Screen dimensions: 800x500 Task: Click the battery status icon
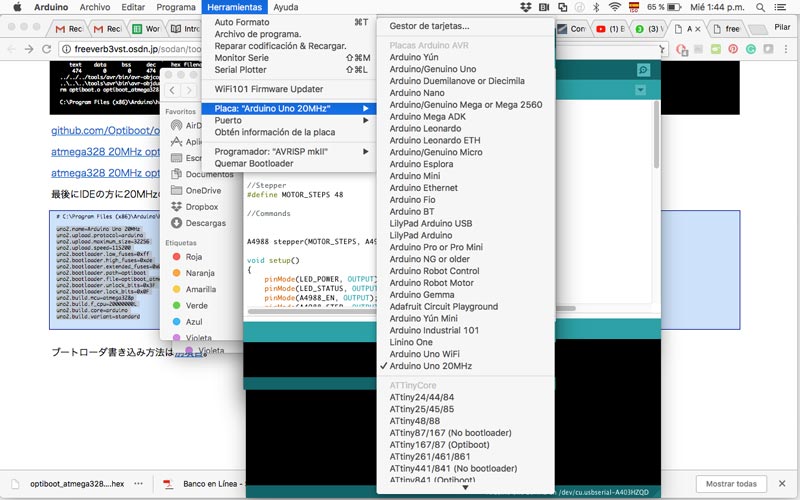(x=674, y=7)
